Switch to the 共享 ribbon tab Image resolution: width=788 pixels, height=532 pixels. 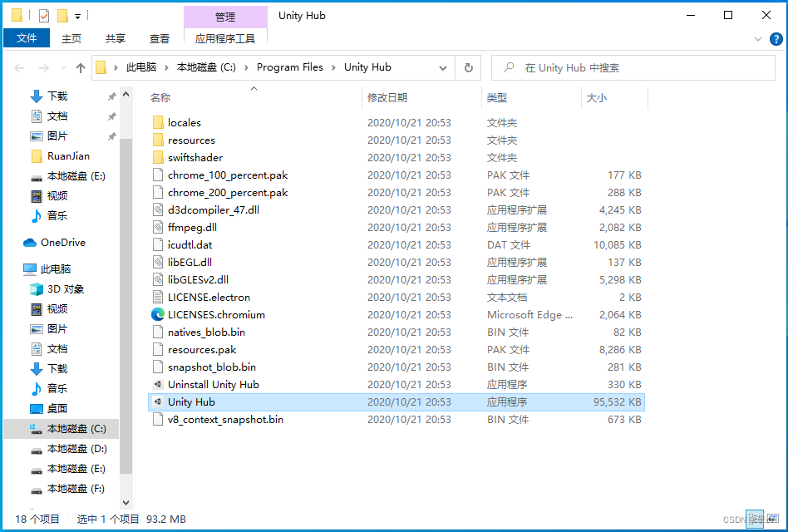[x=115, y=38]
